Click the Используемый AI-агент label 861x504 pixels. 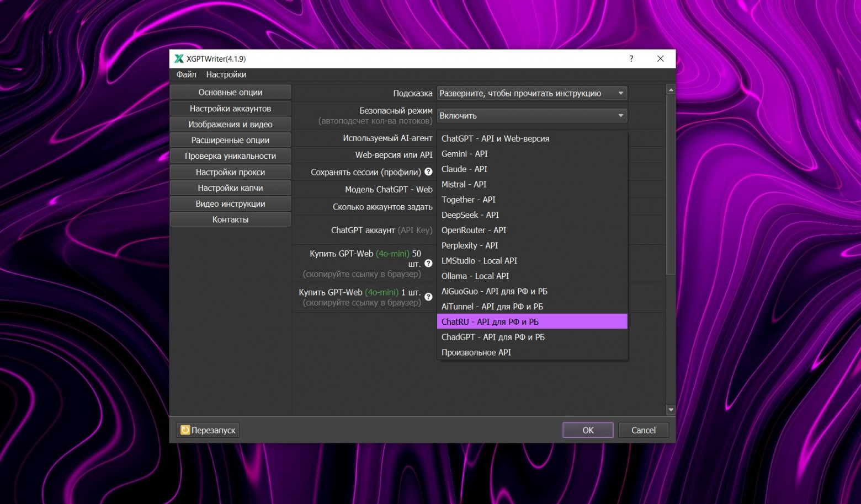[387, 138]
